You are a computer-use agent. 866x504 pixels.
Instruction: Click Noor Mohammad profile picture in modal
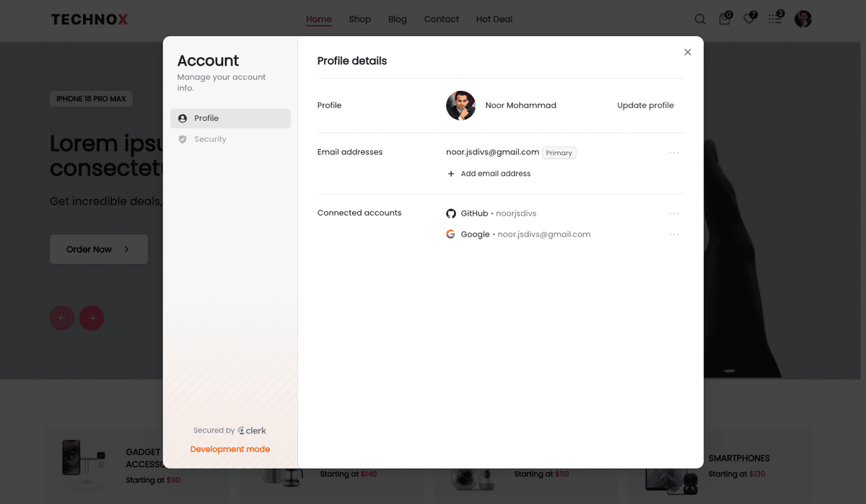point(460,105)
